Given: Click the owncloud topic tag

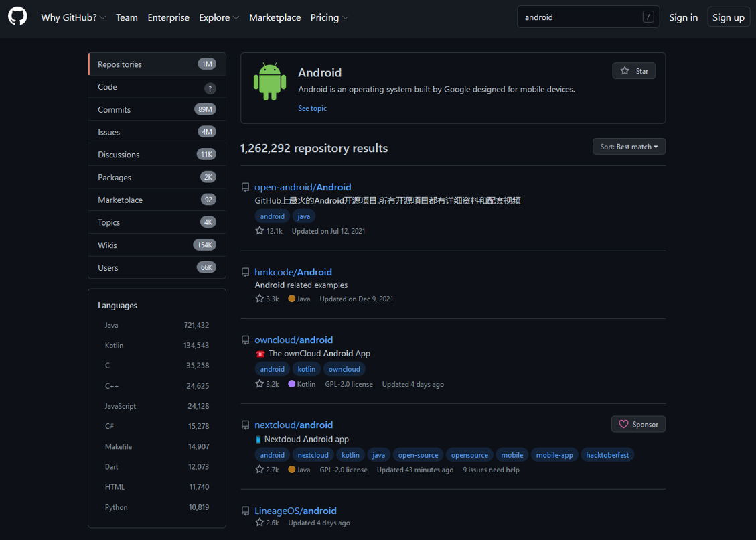Looking at the screenshot, I should (x=344, y=370).
